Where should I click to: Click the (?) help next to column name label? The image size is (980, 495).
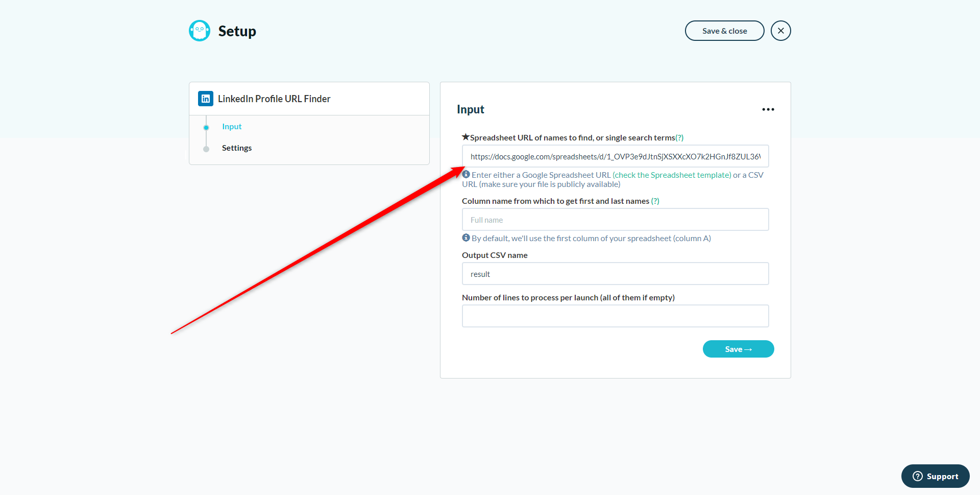(655, 201)
